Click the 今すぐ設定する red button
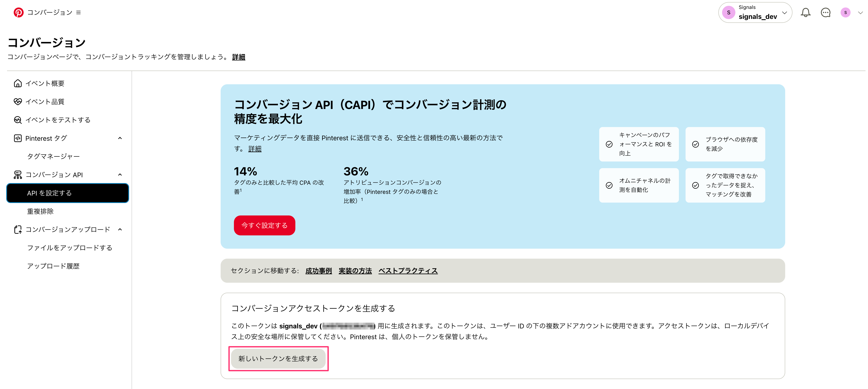This screenshot has height=389, width=868. [264, 225]
